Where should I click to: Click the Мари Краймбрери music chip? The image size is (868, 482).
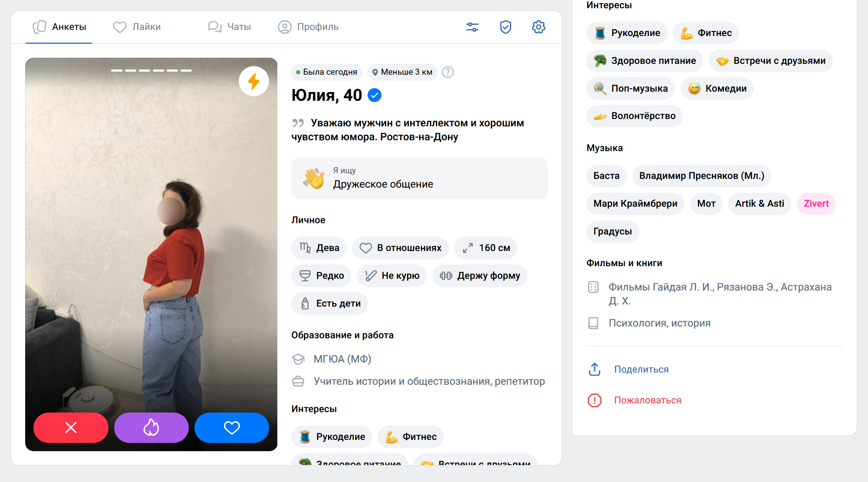(x=635, y=204)
